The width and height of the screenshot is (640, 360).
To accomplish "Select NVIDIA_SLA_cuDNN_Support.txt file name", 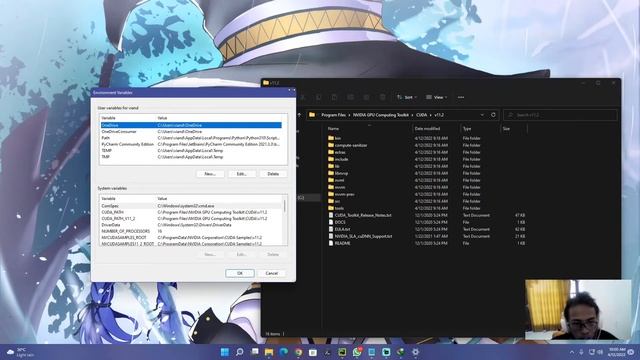I will (x=363, y=236).
